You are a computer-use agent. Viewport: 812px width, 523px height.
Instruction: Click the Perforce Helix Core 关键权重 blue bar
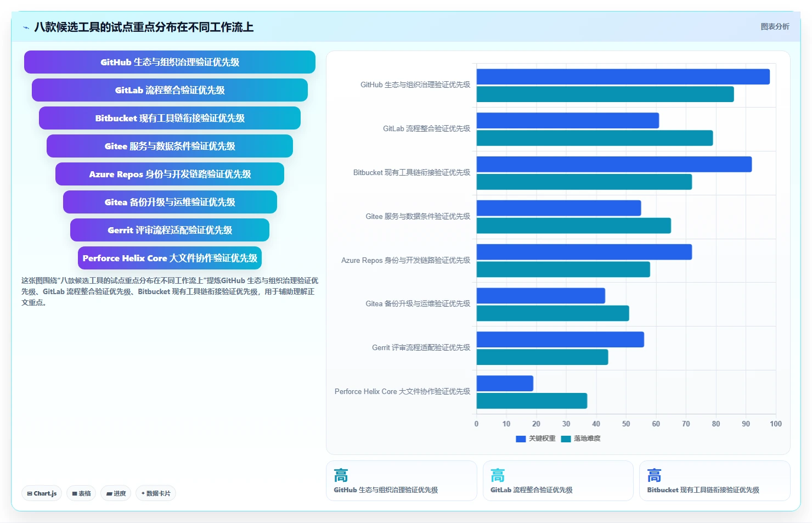[x=505, y=384]
